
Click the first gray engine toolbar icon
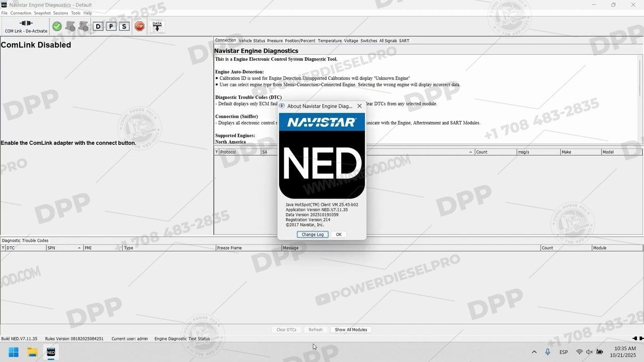tap(70, 26)
